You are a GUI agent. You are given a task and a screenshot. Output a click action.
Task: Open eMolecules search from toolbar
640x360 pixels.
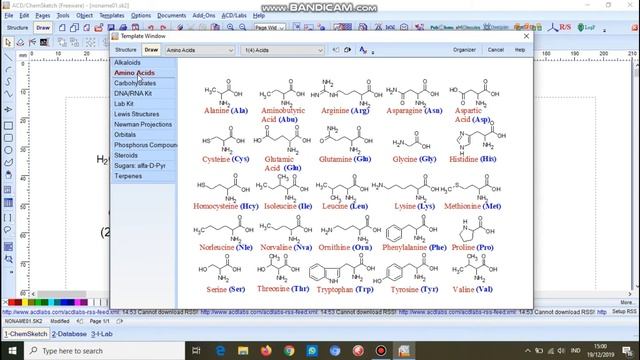click(x=468, y=27)
